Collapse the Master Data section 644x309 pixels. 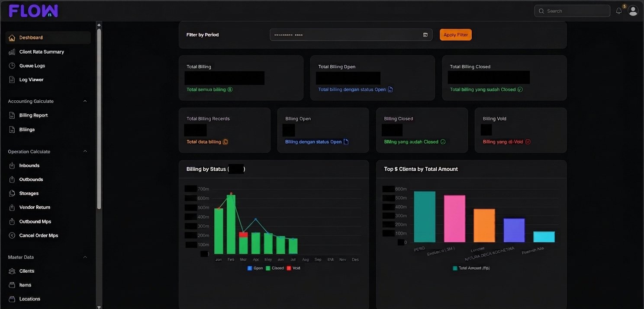click(x=85, y=257)
